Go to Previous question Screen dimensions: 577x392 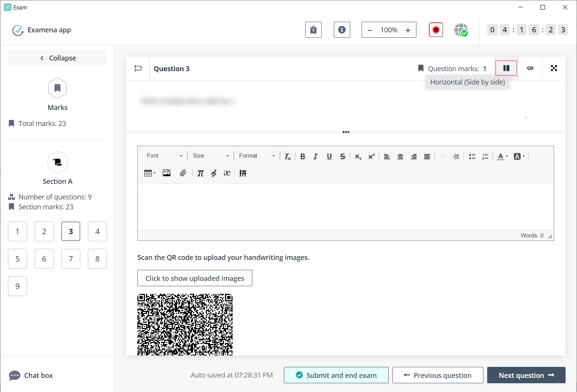[x=438, y=375]
